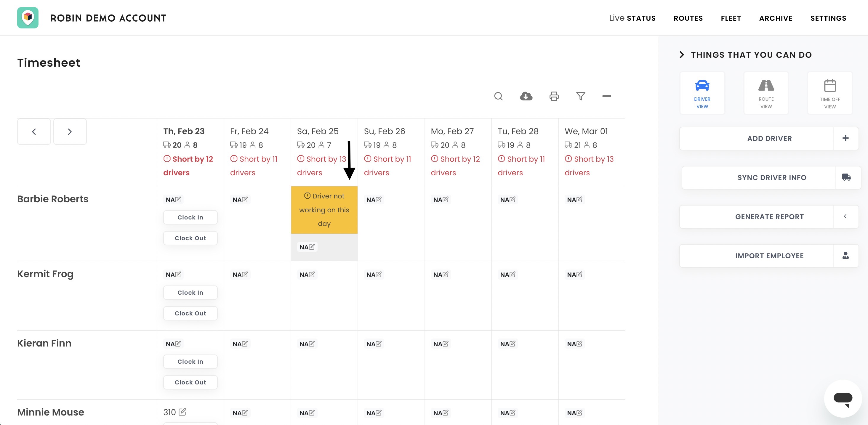This screenshot has width=868, height=425.
Task: Print the timesheet with printer icon
Action: tap(554, 96)
